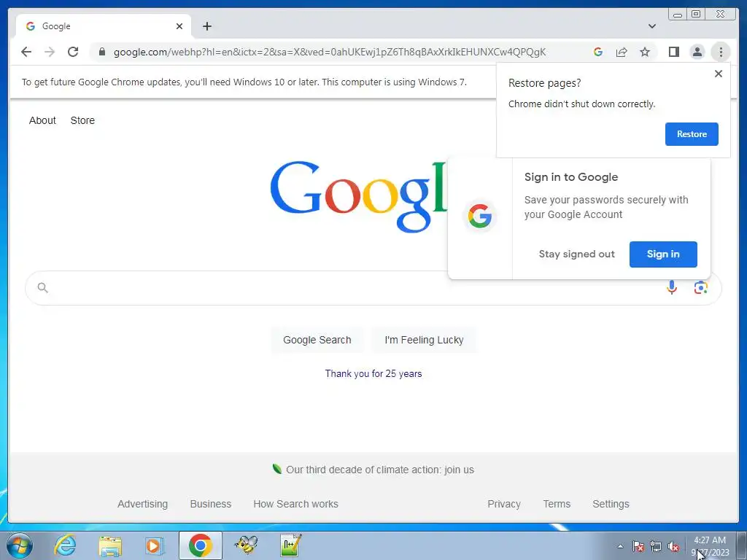The height and width of the screenshot is (560, 747).
Task: Select the Chrome taskbar icon
Action: 200,545
